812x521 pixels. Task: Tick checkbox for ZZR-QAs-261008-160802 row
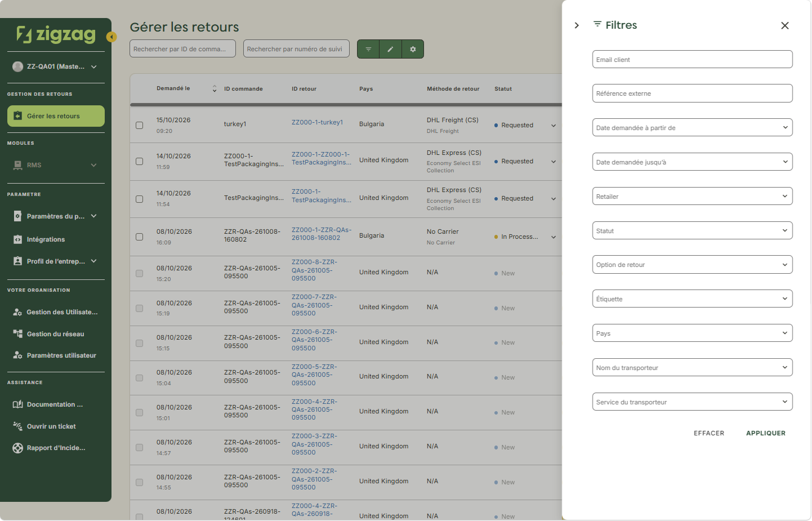coord(139,237)
